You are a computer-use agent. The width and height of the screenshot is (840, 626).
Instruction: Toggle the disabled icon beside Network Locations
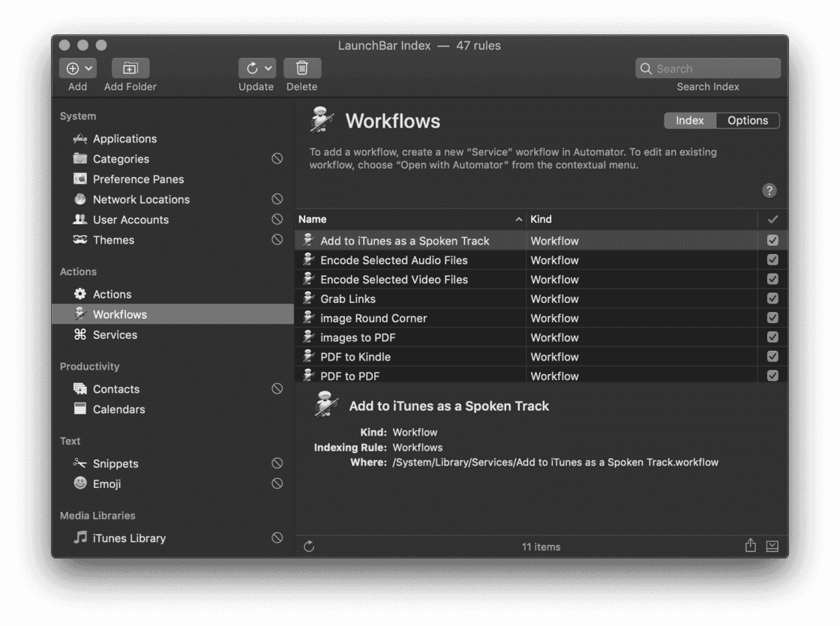pos(277,199)
